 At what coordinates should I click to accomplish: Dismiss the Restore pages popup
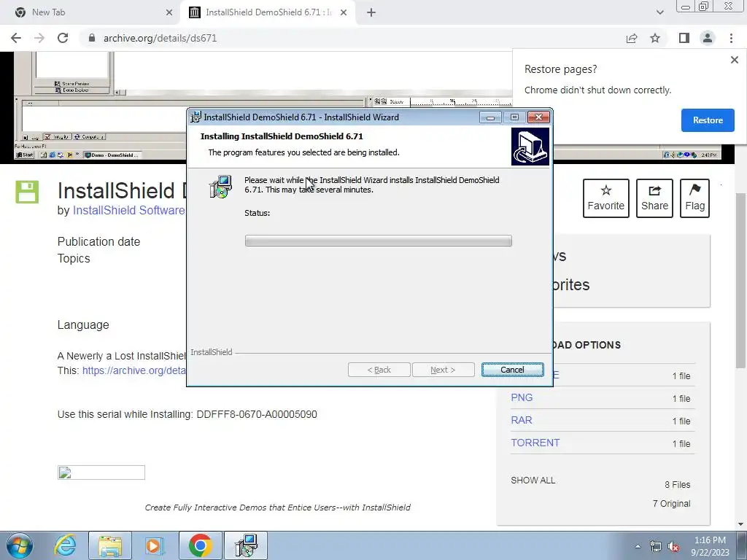[x=734, y=60]
